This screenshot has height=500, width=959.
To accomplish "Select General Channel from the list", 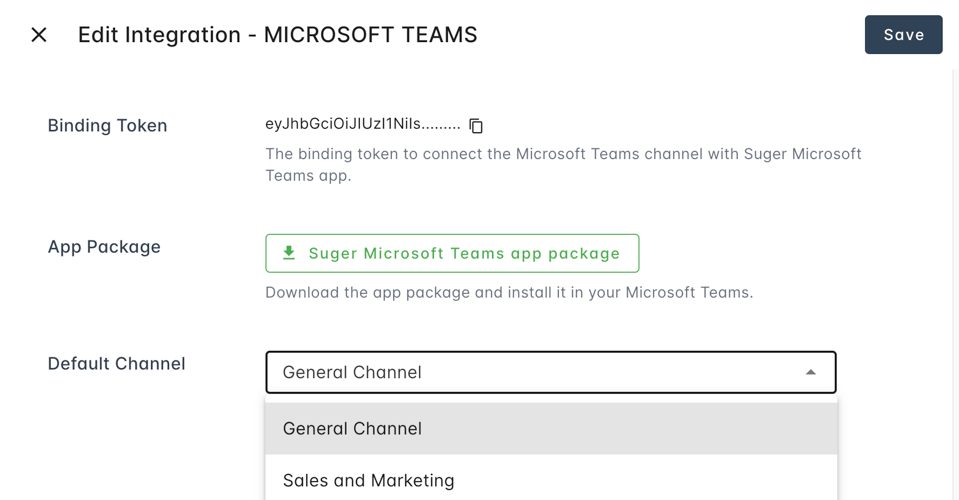I will pos(352,428).
